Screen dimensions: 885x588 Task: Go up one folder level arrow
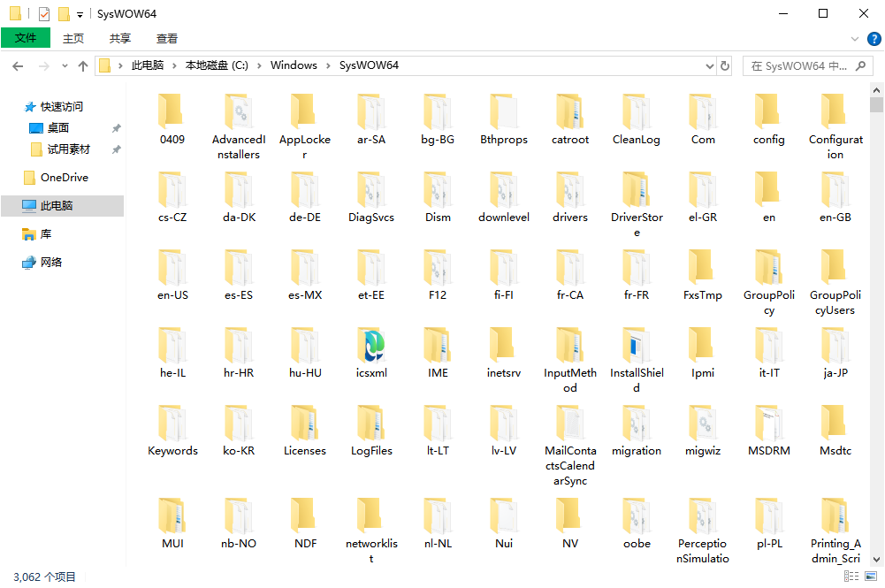coord(83,66)
